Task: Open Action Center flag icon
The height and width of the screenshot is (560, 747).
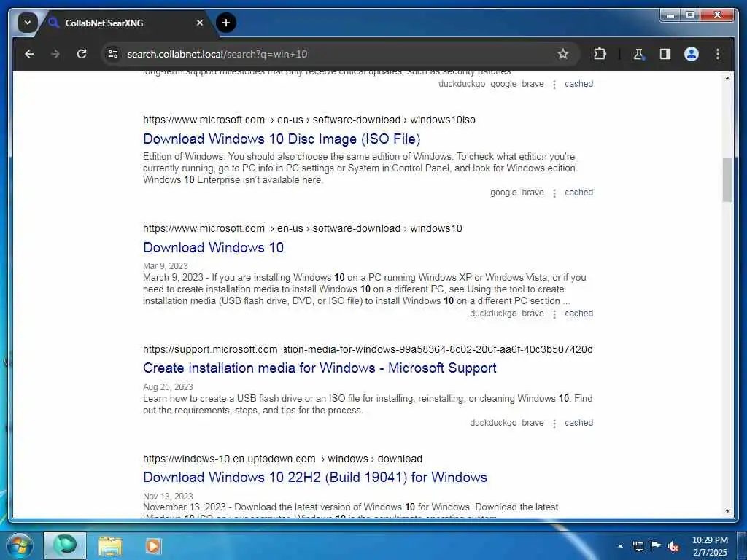Action: point(656,546)
